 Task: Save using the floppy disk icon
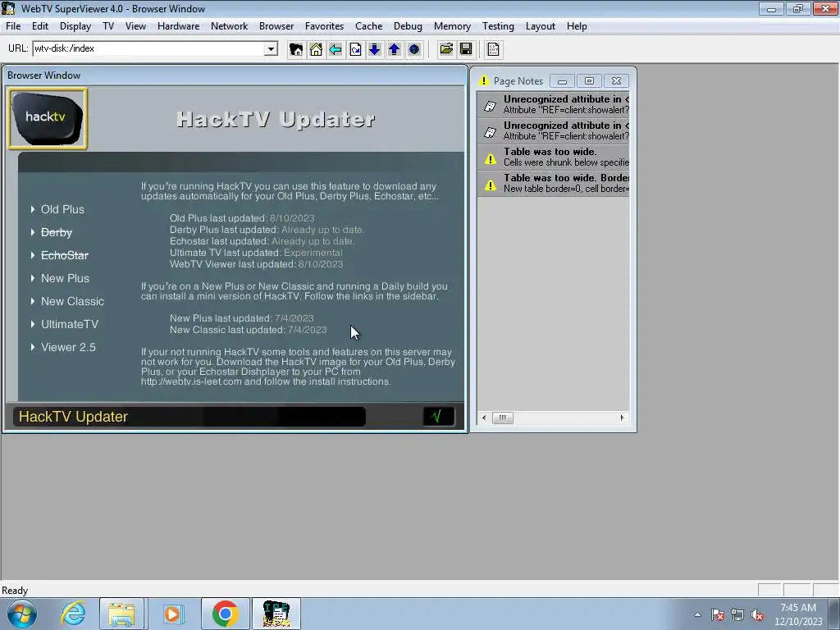466,50
